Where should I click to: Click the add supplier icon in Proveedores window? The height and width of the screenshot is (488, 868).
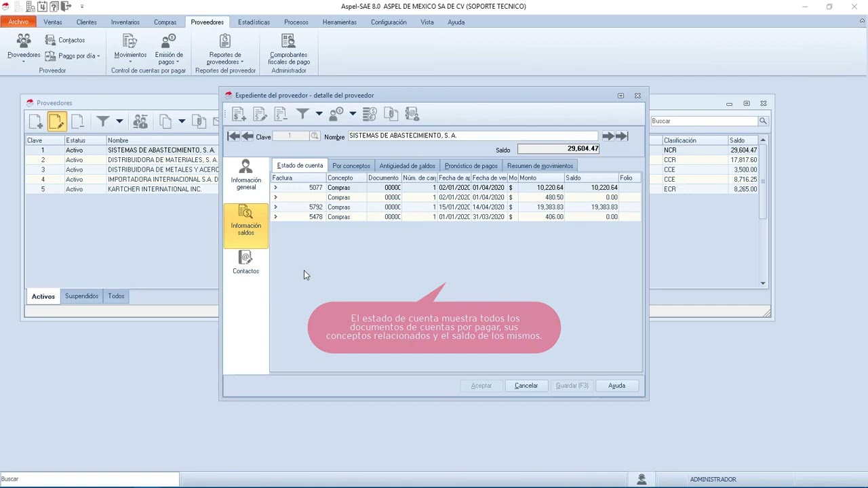click(35, 121)
